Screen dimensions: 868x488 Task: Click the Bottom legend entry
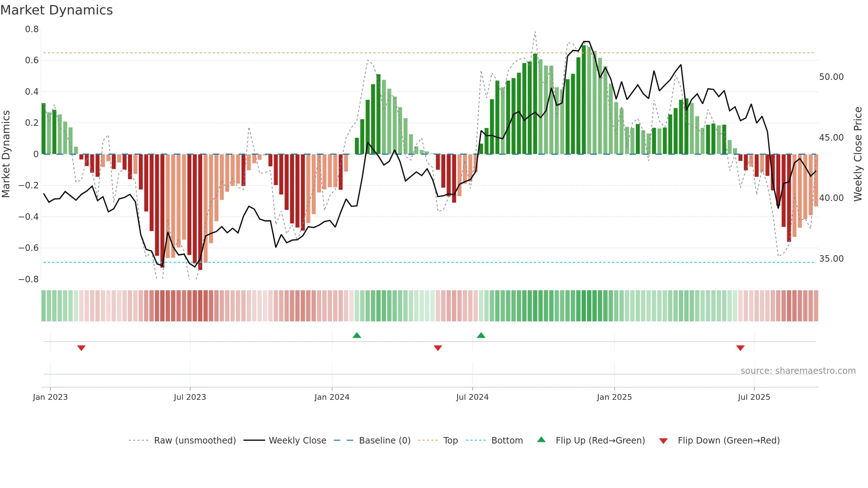[x=494, y=440]
